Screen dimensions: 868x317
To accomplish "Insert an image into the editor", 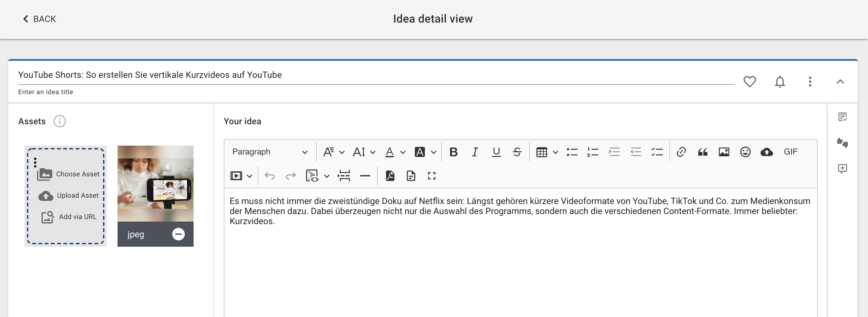I will pos(724,152).
